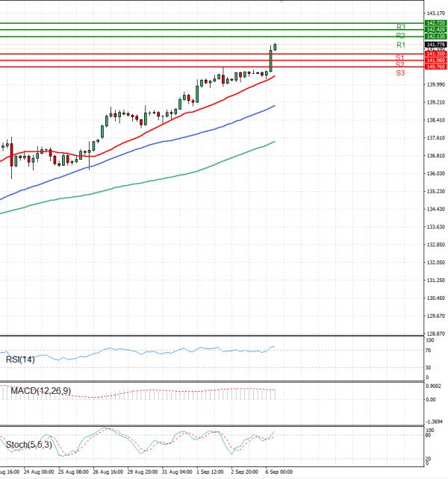The height and width of the screenshot is (479, 448).
Task: Select the S2 support label
Action: click(x=400, y=64)
